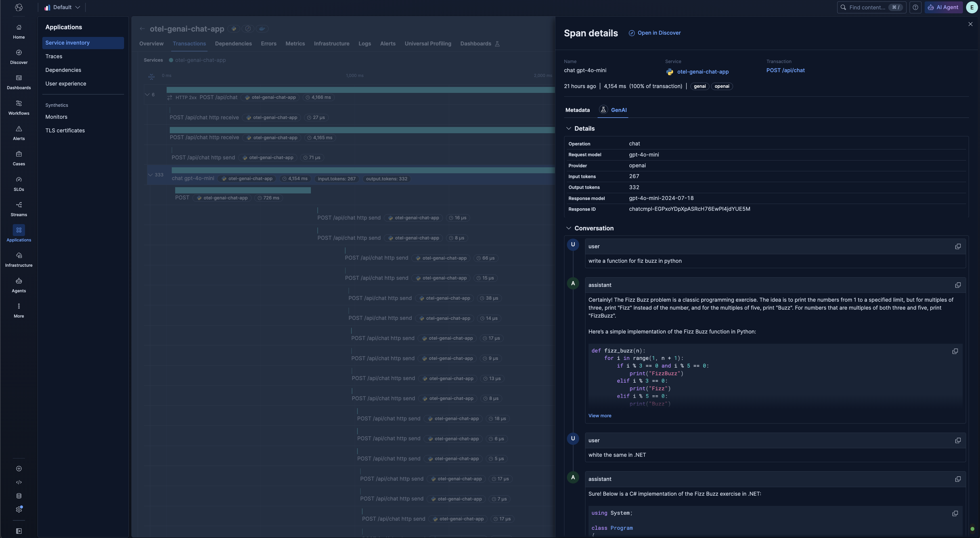Screen dimensions: 980x538
Task: Click back arrow next to otel-genai-chat-app
Action: point(142,29)
